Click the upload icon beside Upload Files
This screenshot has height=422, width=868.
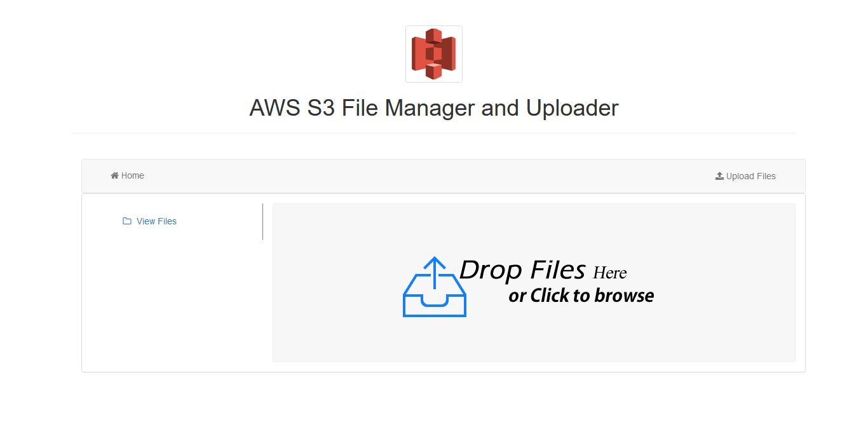coord(719,176)
